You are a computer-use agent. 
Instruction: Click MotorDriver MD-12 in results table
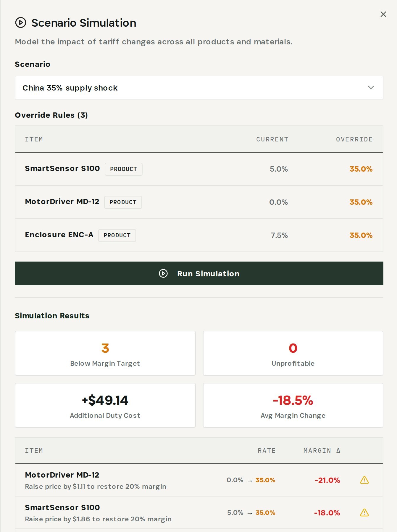click(62, 475)
